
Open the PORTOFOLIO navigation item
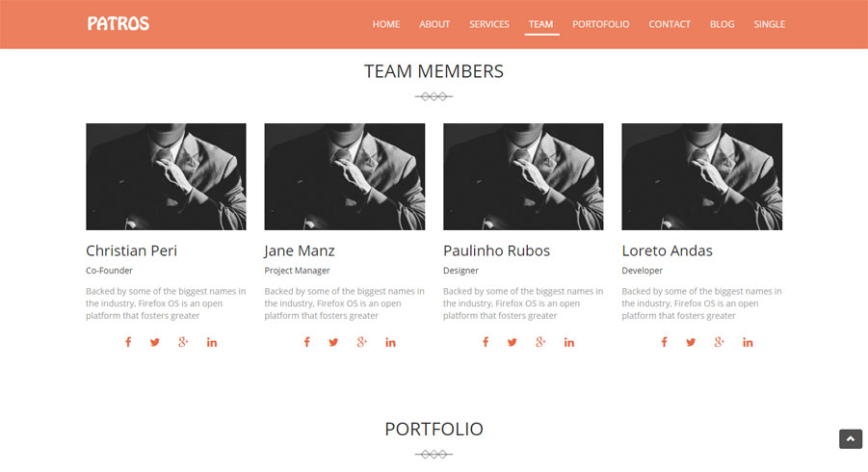(600, 24)
